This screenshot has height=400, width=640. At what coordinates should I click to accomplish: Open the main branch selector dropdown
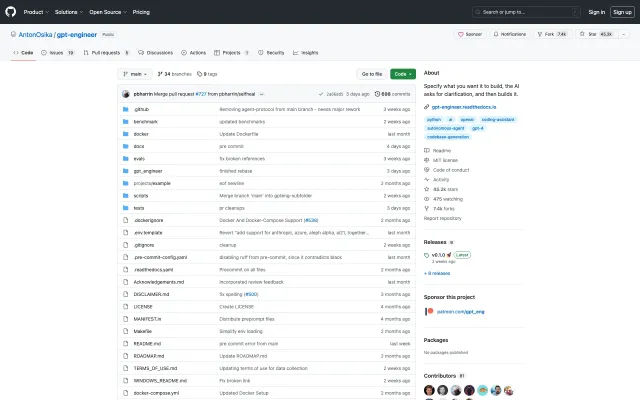click(135, 74)
